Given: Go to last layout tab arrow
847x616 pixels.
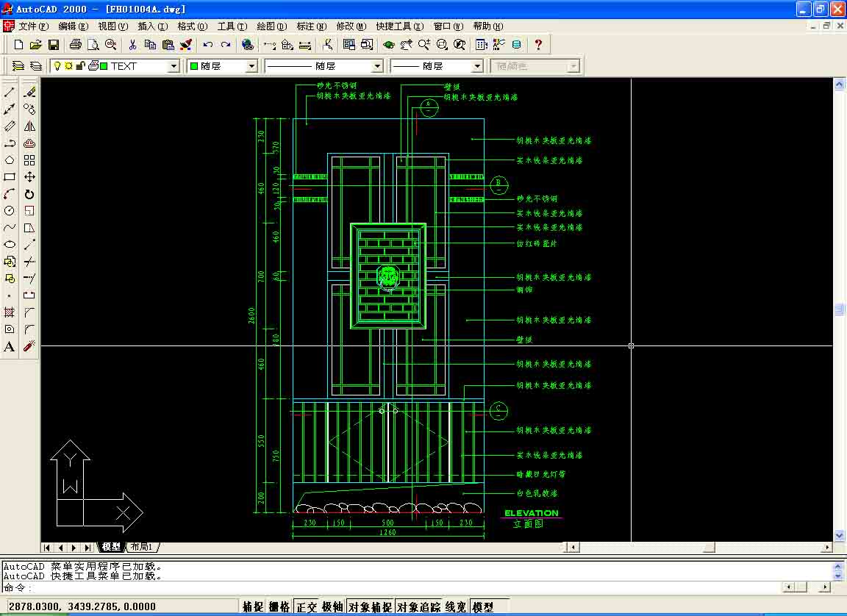Looking at the screenshot, I should pos(87,548).
